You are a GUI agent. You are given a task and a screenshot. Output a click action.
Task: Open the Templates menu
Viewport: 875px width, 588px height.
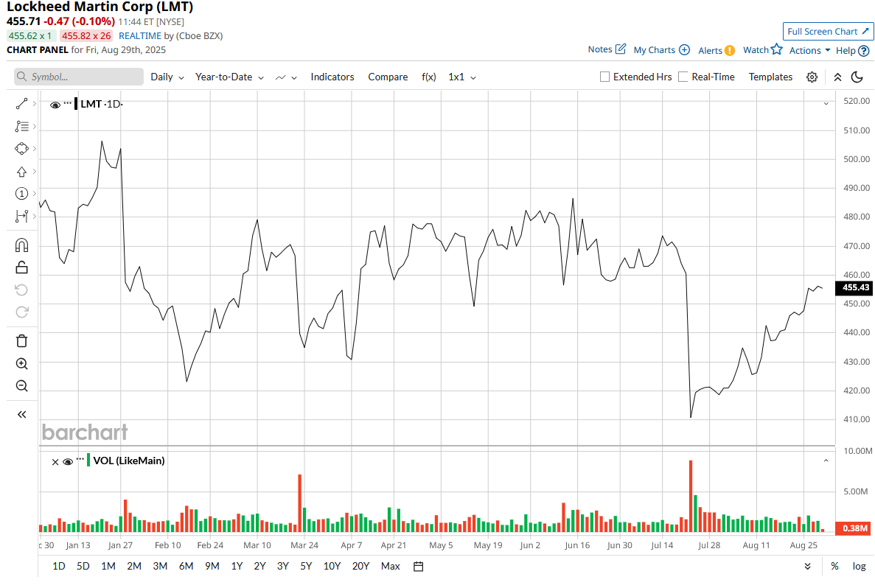(770, 77)
